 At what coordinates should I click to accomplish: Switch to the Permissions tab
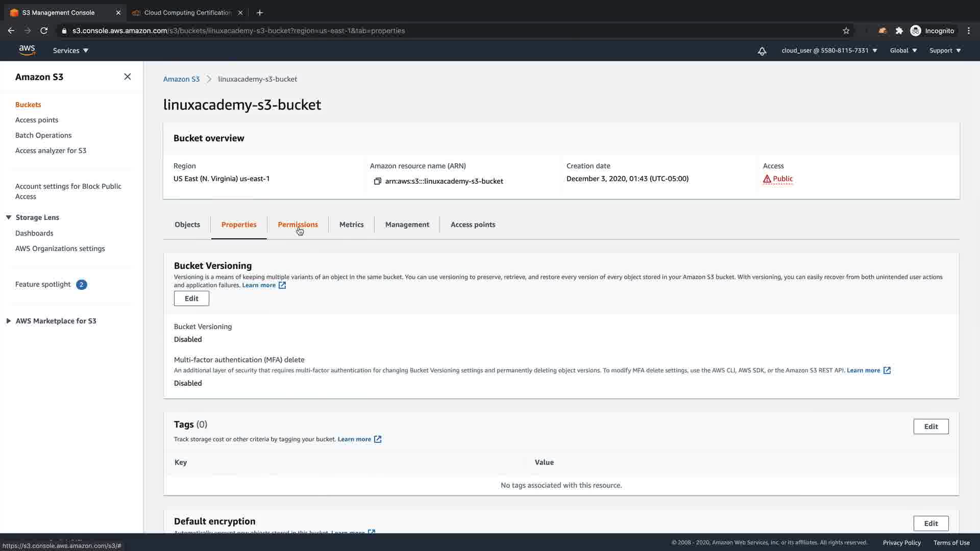tap(298, 224)
